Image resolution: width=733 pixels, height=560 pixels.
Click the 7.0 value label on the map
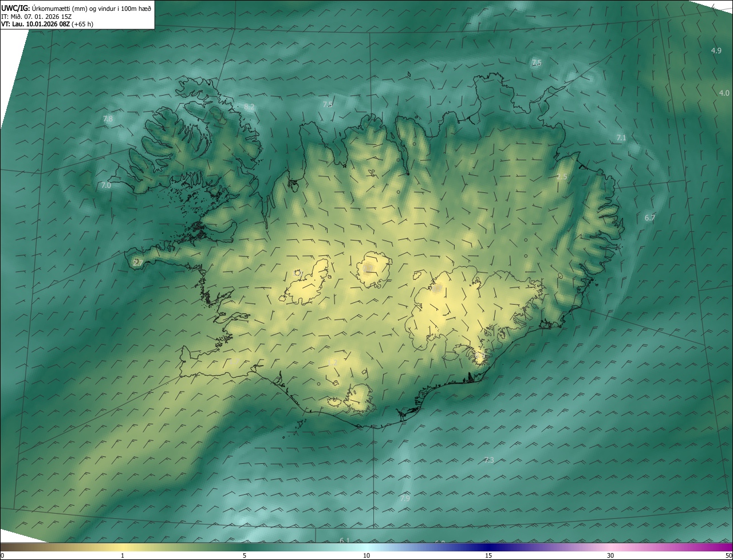point(106,185)
